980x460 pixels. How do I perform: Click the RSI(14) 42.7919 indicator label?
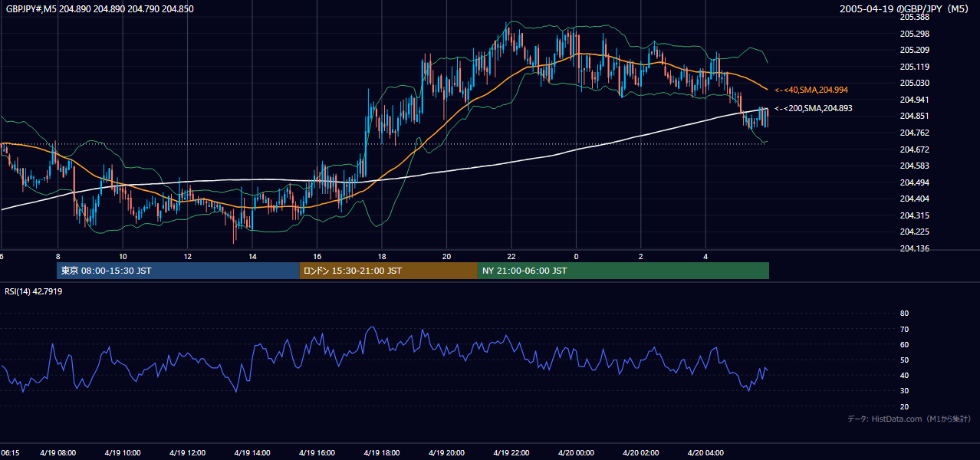(34, 291)
